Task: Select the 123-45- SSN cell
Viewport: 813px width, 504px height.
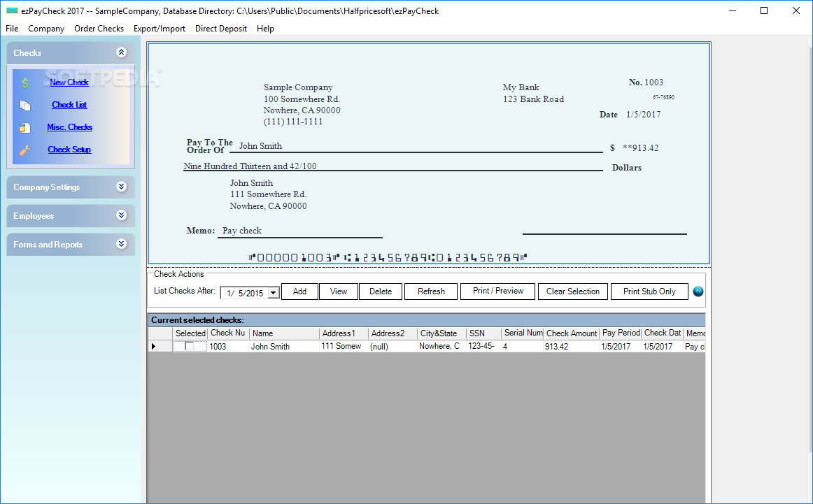Action: (483, 346)
